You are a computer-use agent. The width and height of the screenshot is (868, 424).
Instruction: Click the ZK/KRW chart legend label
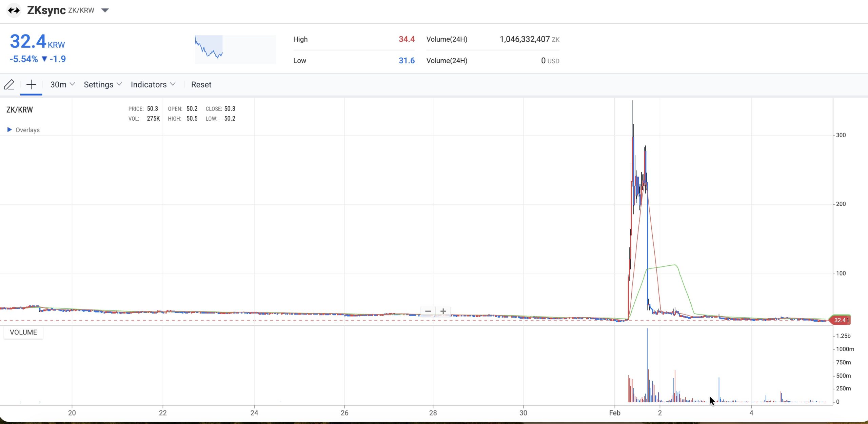pyautogui.click(x=20, y=110)
